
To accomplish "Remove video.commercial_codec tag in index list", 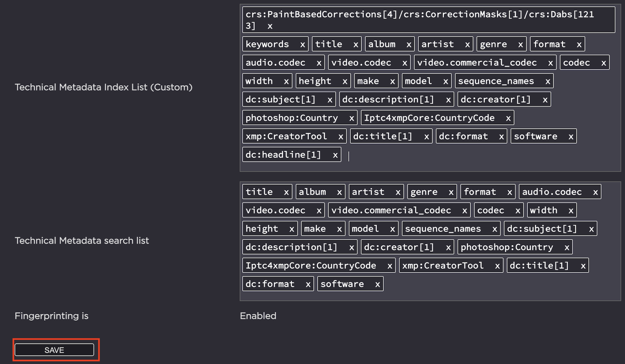I will pos(550,63).
